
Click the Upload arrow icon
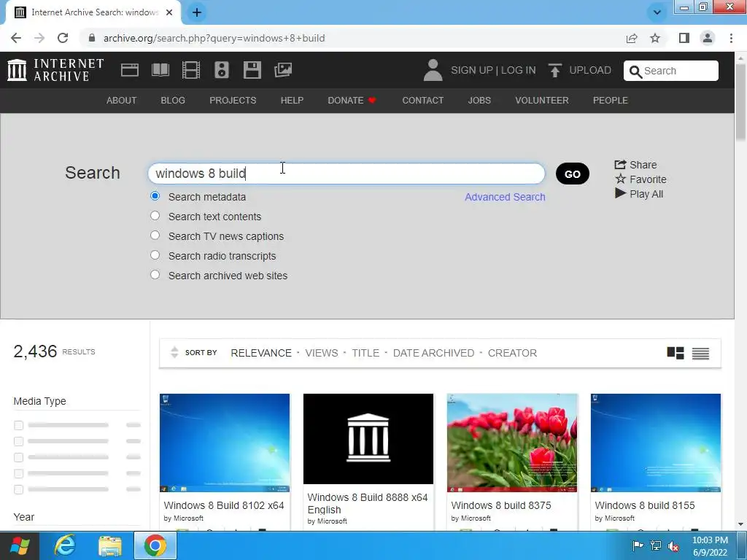[x=554, y=71]
